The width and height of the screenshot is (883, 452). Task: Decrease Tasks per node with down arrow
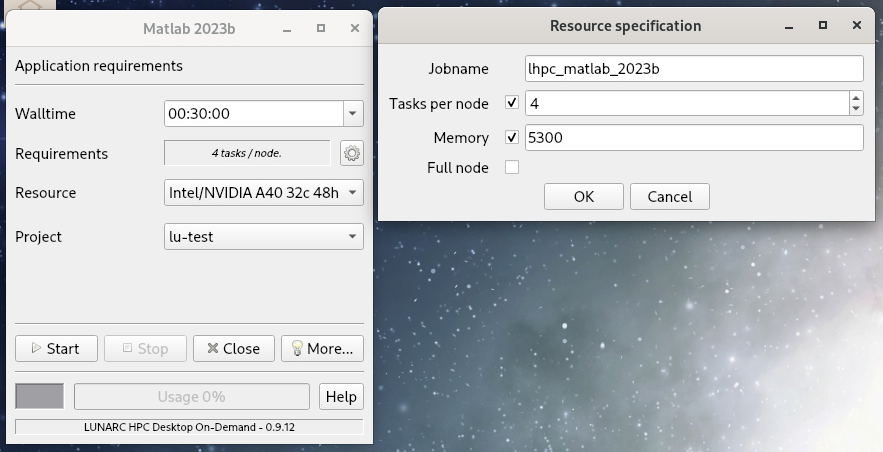[856, 108]
